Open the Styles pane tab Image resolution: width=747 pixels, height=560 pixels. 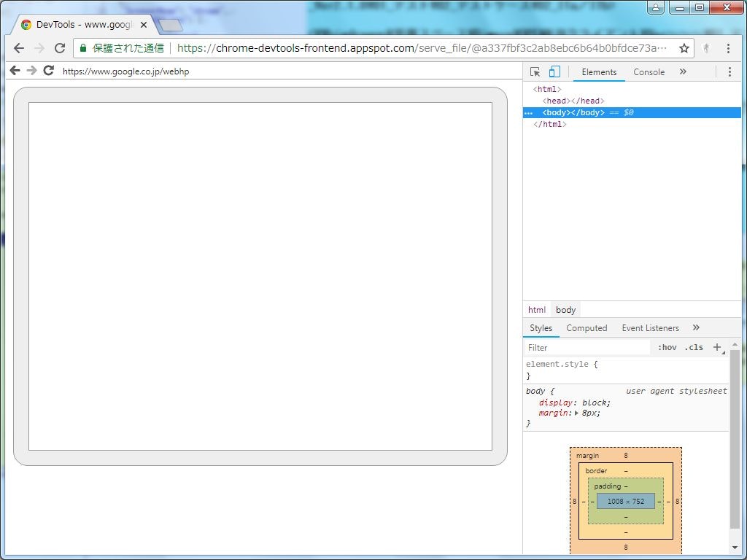[x=541, y=327]
